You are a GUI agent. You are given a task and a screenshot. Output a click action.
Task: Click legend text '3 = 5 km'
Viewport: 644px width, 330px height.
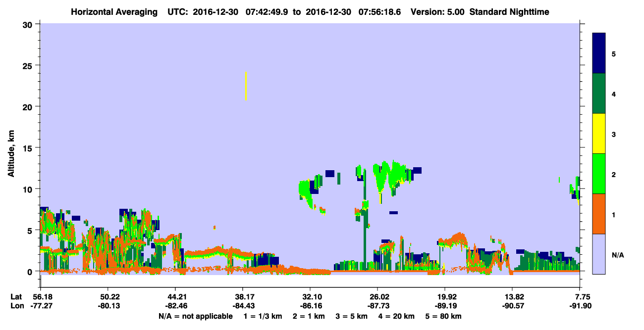[352, 316]
